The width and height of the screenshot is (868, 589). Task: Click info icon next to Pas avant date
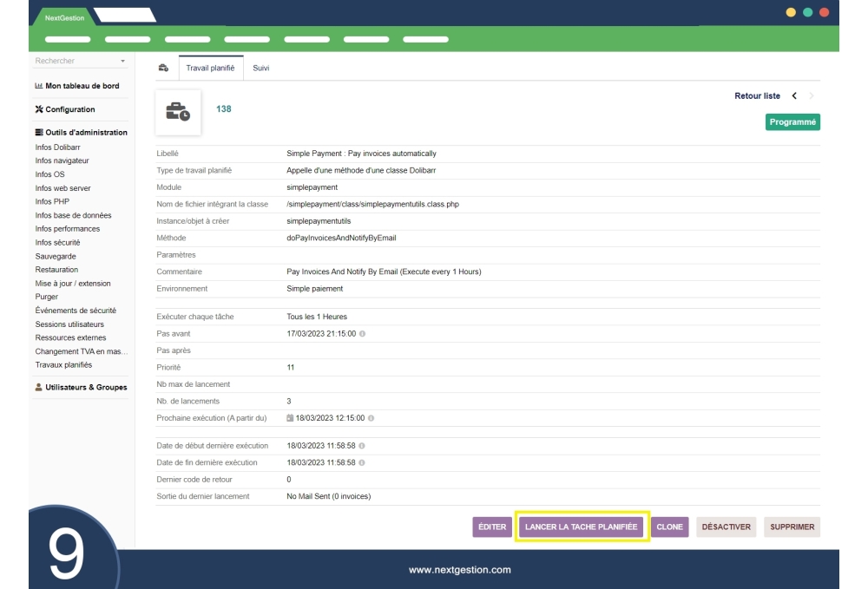pyautogui.click(x=361, y=333)
